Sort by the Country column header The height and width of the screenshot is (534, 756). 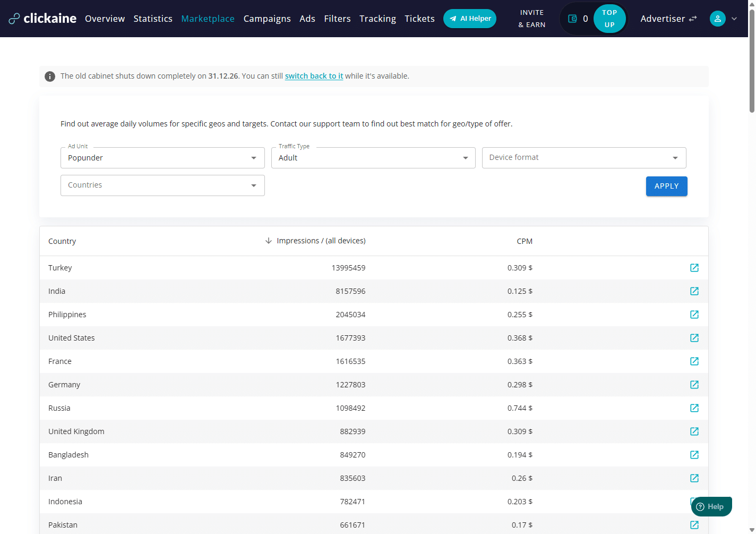click(62, 241)
